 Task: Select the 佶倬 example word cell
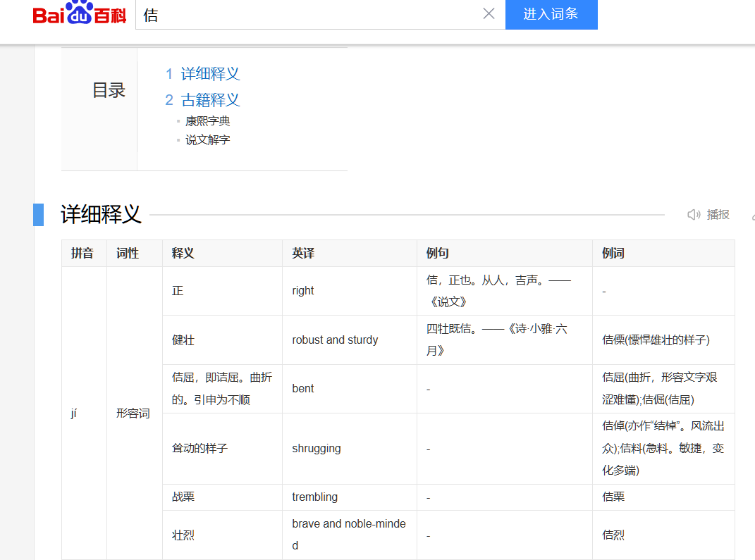coord(663,449)
